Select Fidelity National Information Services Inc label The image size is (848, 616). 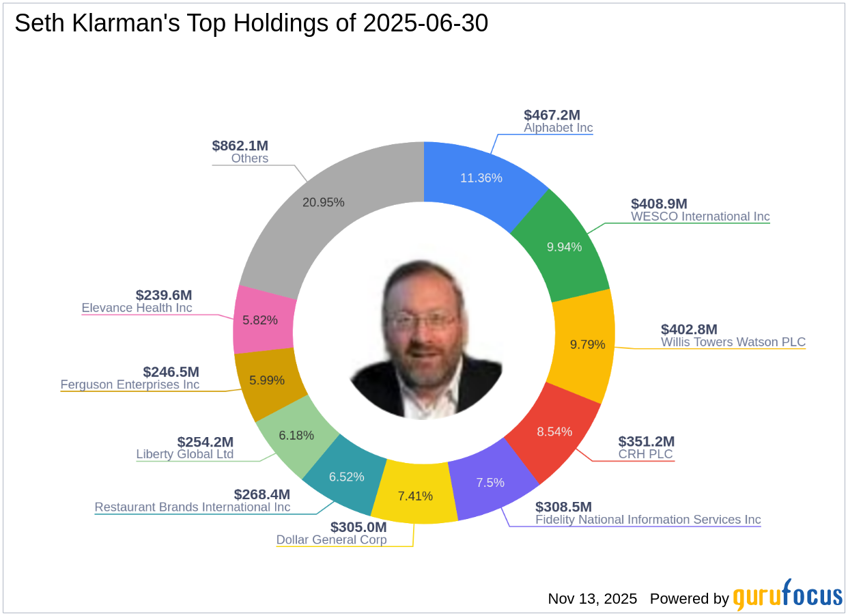[x=647, y=520]
